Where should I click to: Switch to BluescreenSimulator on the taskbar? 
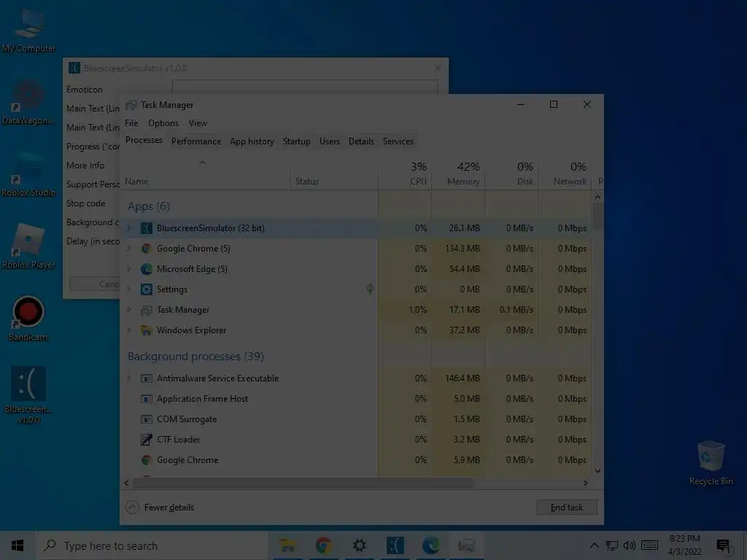point(395,545)
